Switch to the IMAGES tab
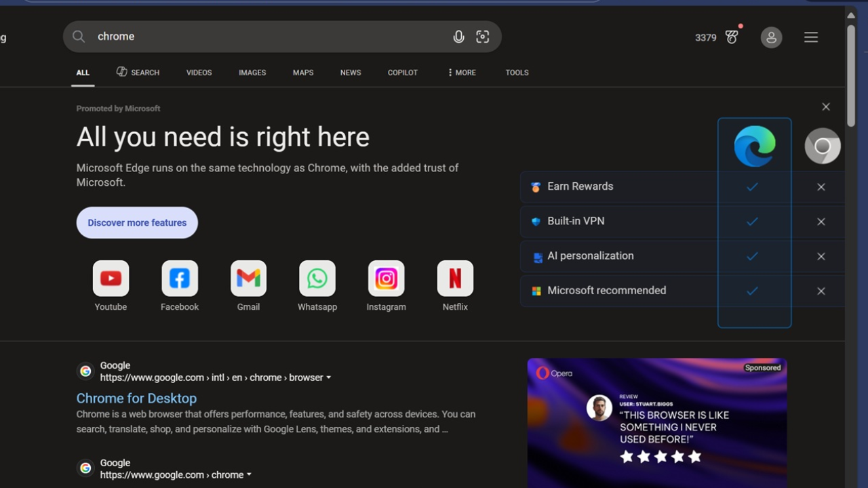This screenshot has width=868, height=488. click(252, 73)
